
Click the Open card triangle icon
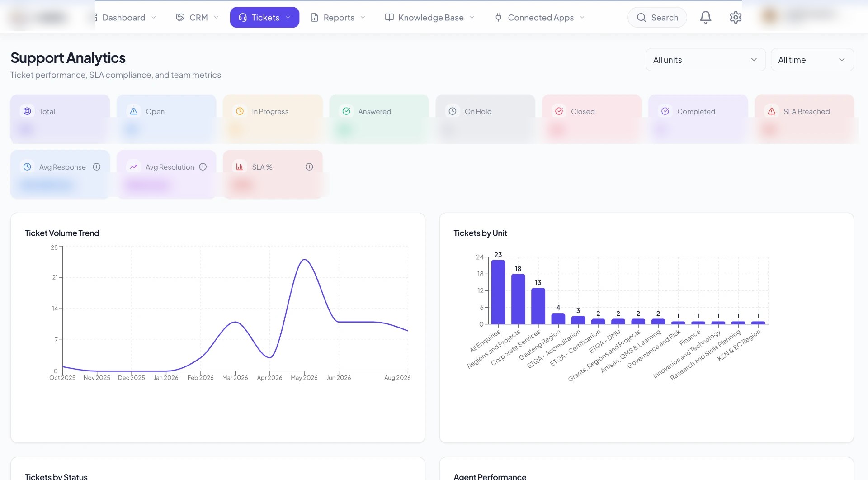click(x=133, y=111)
